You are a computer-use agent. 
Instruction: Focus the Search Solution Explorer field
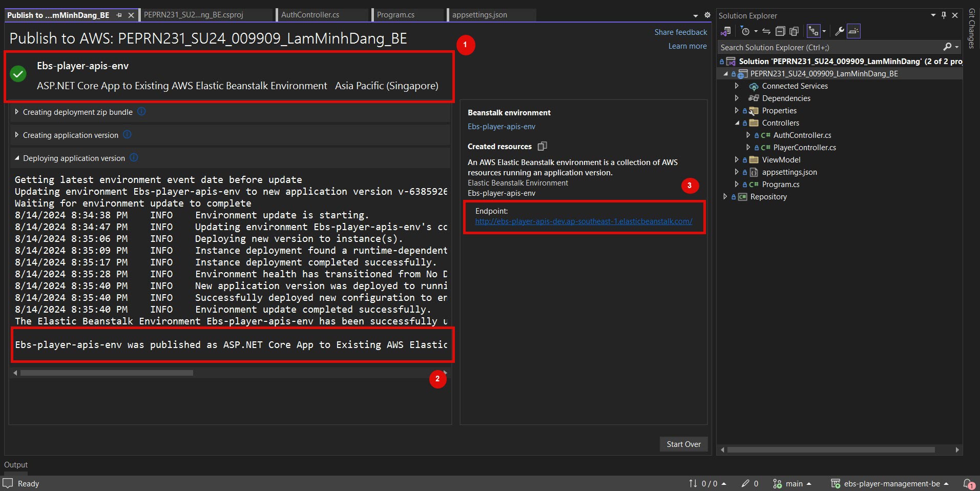[x=830, y=47]
